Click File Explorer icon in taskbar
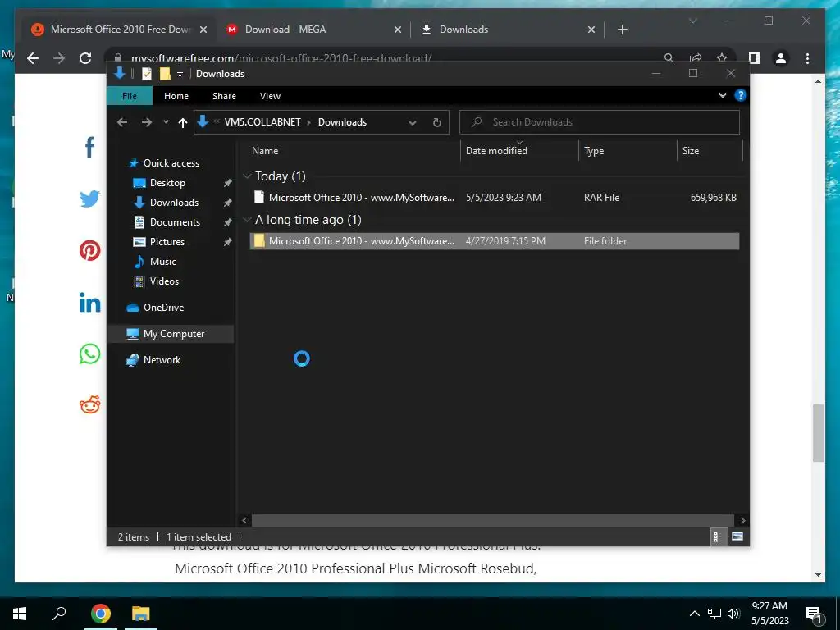 (141, 614)
